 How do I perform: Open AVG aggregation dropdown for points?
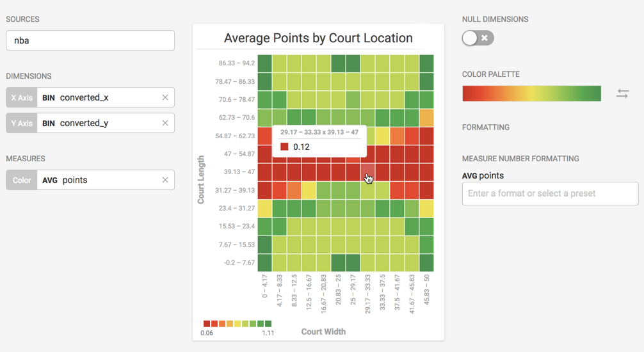pos(49,180)
